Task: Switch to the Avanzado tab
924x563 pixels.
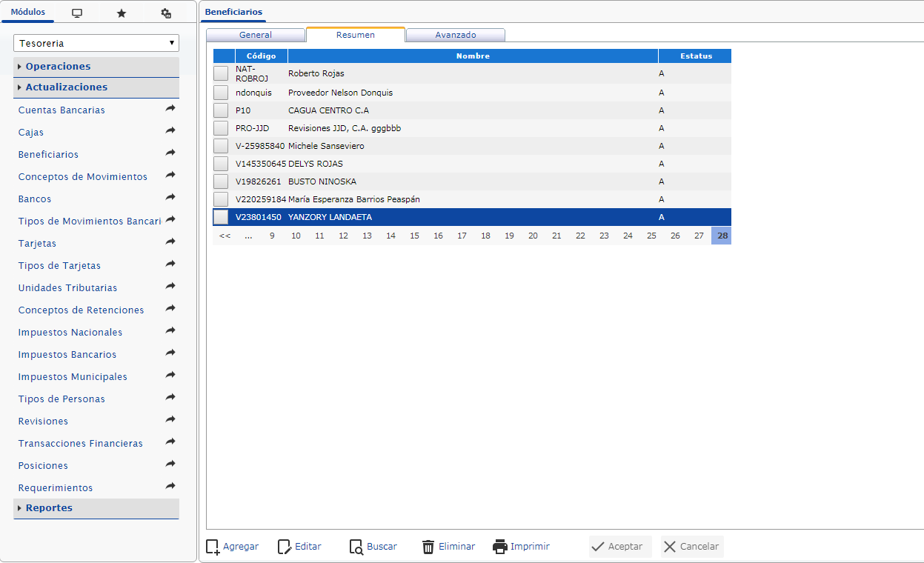Action: (456, 35)
